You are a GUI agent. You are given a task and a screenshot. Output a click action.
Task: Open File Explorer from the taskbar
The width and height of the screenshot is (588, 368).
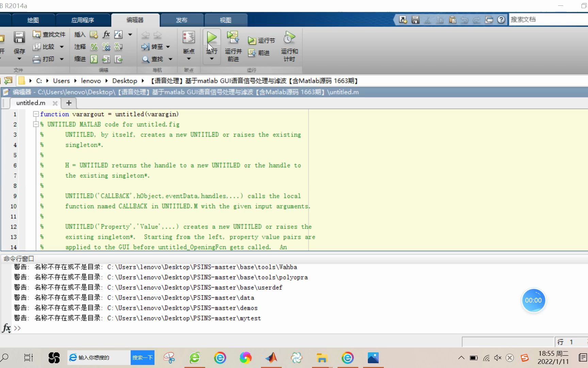coord(322,358)
